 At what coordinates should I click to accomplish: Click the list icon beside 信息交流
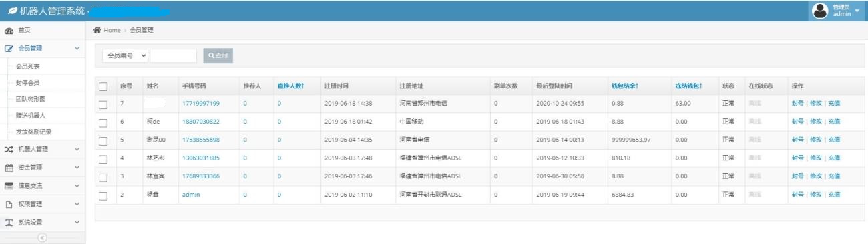[x=9, y=186]
